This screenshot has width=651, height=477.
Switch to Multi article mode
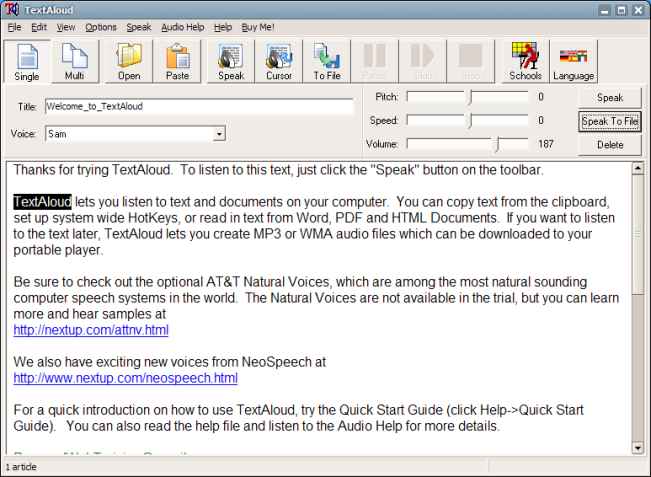(x=74, y=61)
